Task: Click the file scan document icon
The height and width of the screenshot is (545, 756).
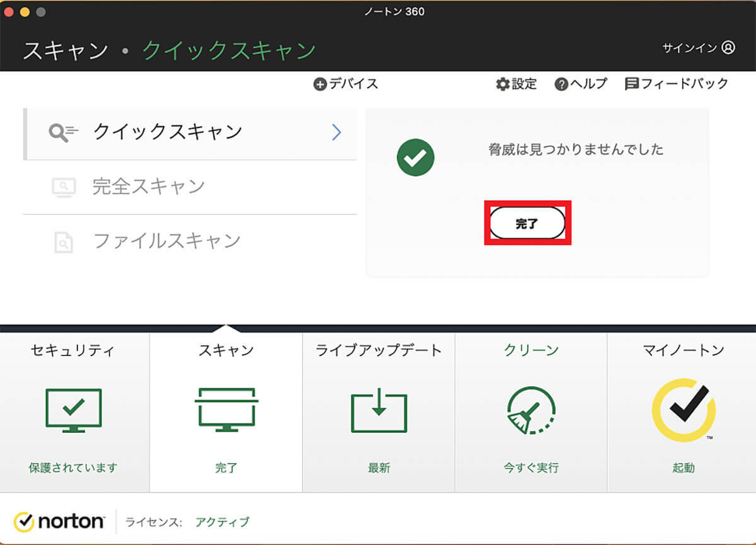Action: point(64,242)
